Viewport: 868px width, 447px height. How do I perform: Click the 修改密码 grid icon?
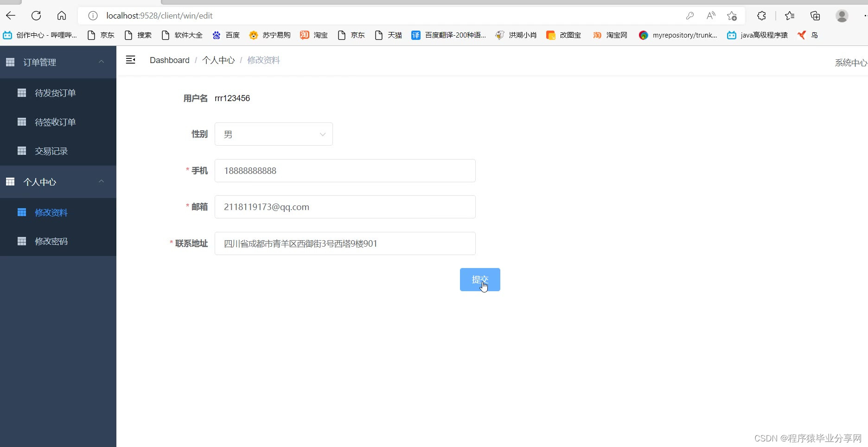pyautogui.click(x=22, y=241)
